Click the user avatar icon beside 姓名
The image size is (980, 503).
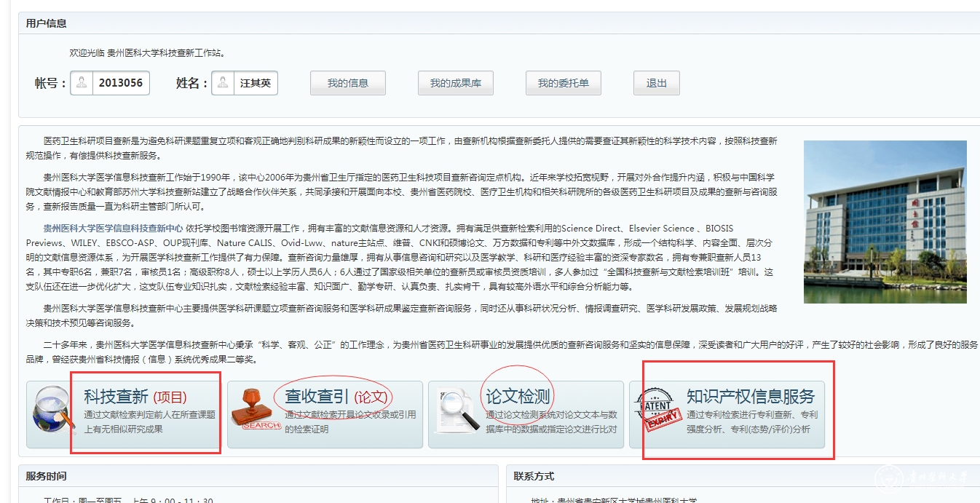pyautogui.click(x=223, y=83)
